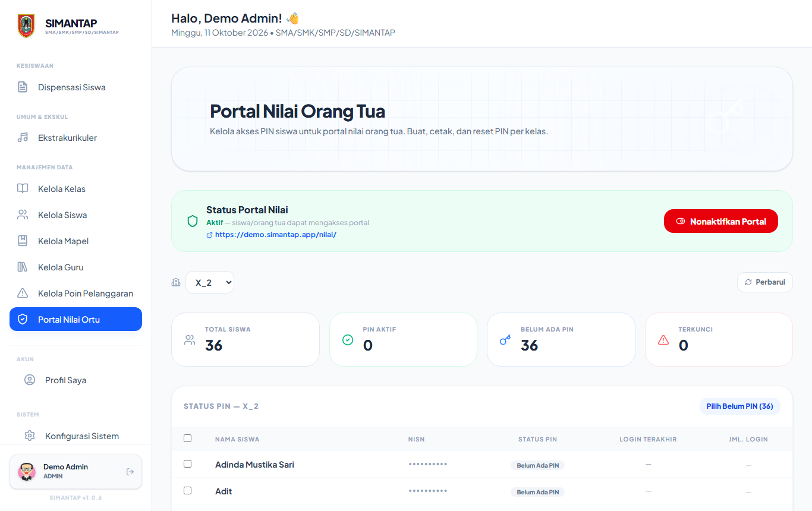The height and width of the screenshot is (511, 812).
Task: Tick the checkbox for Adinda Mustika Sari
Action: 188,464
